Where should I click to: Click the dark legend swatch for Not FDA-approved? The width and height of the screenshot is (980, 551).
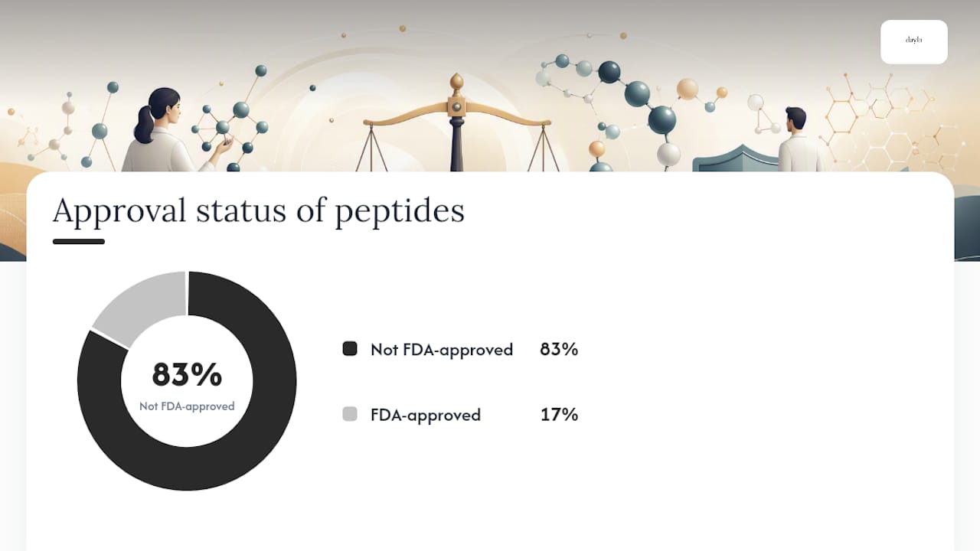coord(350,349)
